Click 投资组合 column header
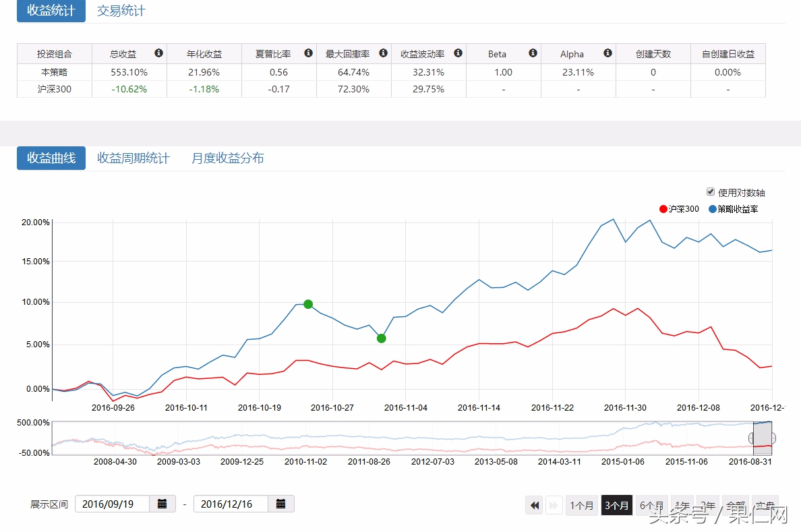The height and width of the screenshot is (532, 801). pos(55,54)
